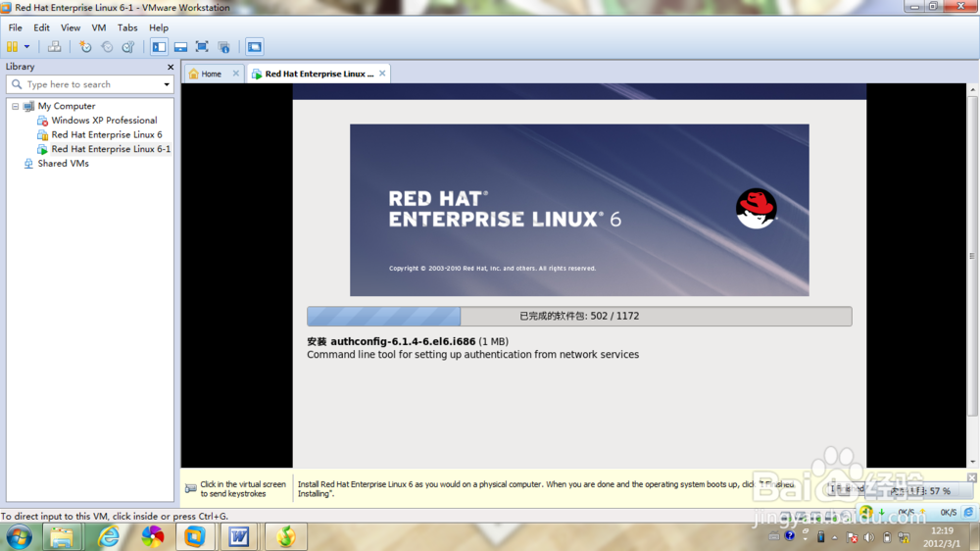Click the Send Ctrl+Alt+Del toolbar icon
This screenshot has width=980, height=551.
click(54, 47)
